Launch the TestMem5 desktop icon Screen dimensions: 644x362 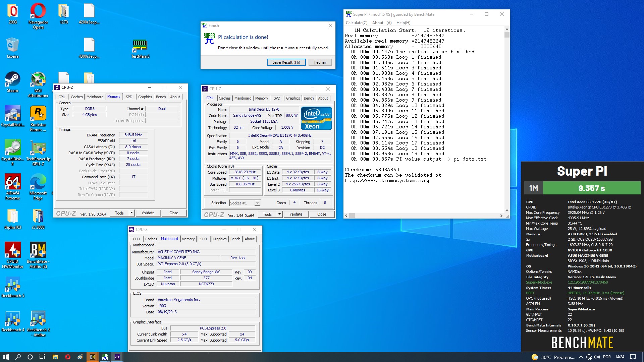click(x=140, y=48)
